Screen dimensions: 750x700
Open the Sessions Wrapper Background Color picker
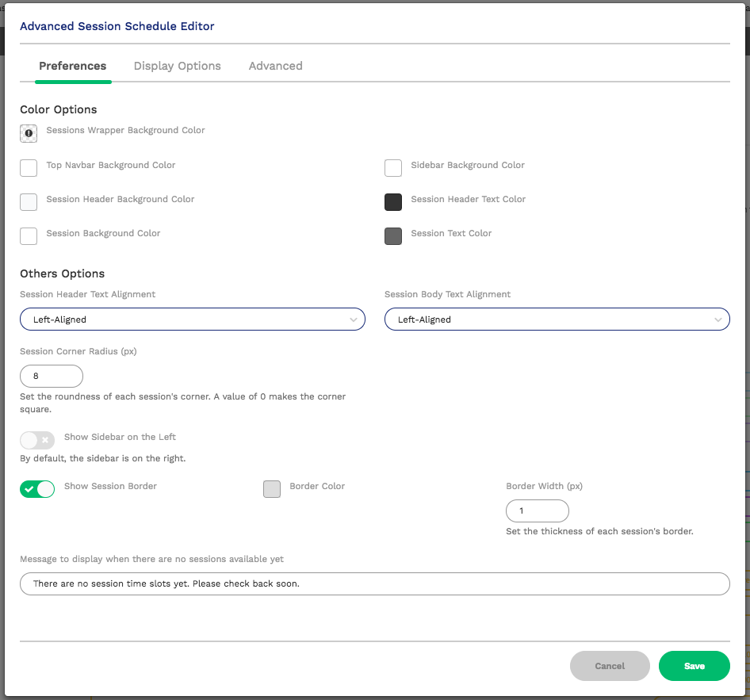pos(28,133)
